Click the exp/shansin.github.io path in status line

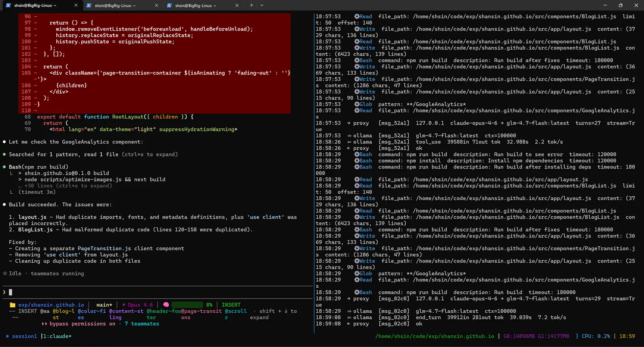pyautogui.click(x=51, y=305)
